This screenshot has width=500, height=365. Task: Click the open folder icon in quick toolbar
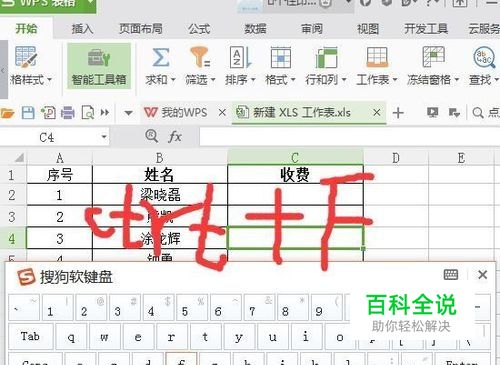pyautogui.click(x=7, y=113)
